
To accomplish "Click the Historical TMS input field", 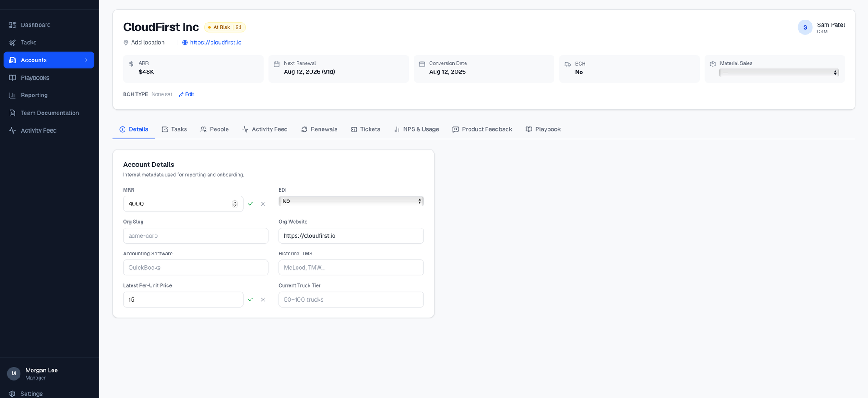I will coord(351,268).
